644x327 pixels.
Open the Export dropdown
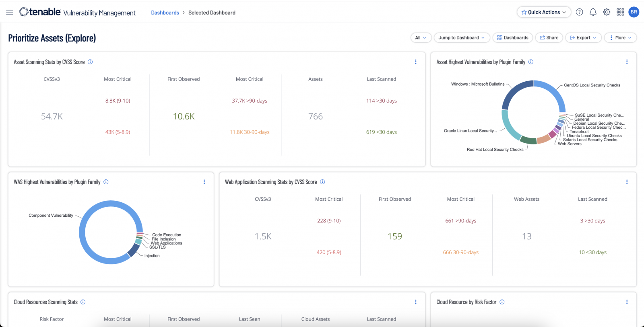coord(583,38)
